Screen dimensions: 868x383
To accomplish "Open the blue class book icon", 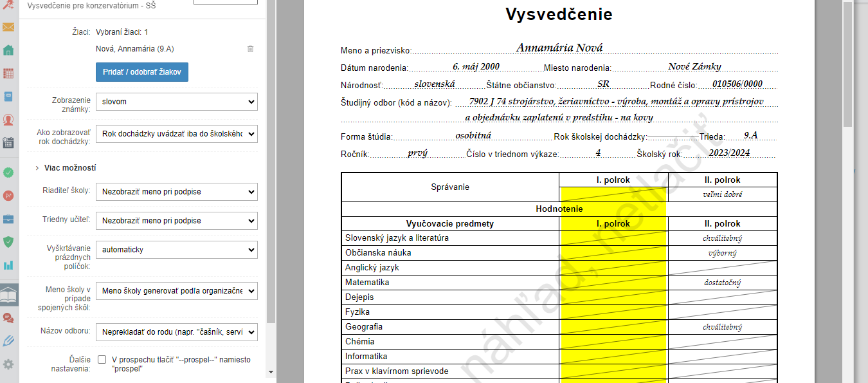I will pyautogui.click(x=8, y=97).
